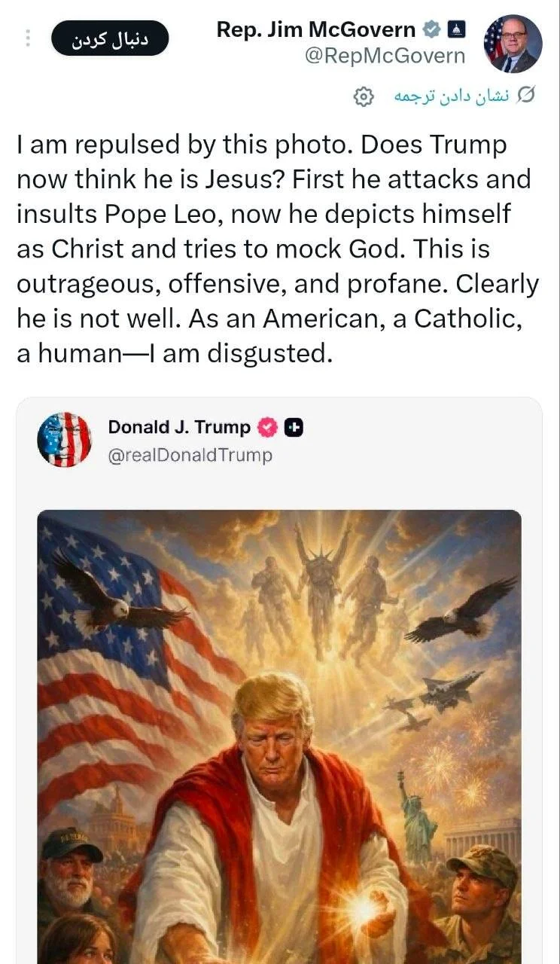Viewport: 560px width, 964px height.
Task: Click the Capitol government account badge
Action: (456, 29)
